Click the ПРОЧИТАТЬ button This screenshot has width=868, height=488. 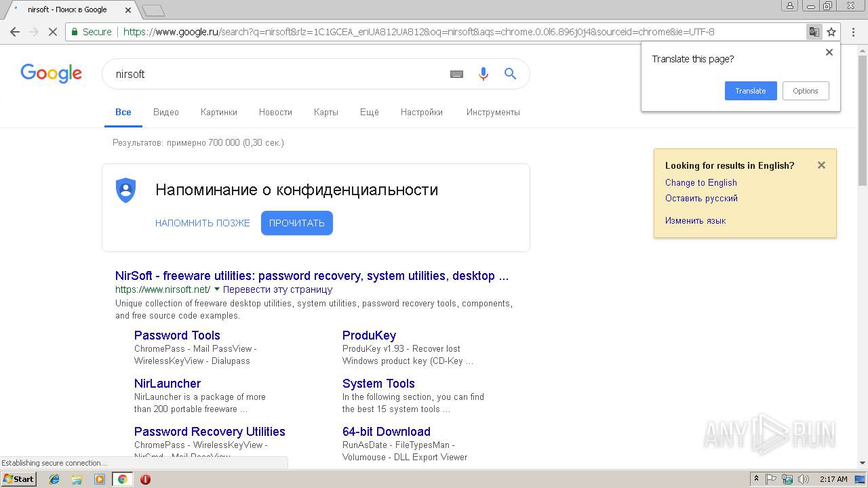click(297, 223)
